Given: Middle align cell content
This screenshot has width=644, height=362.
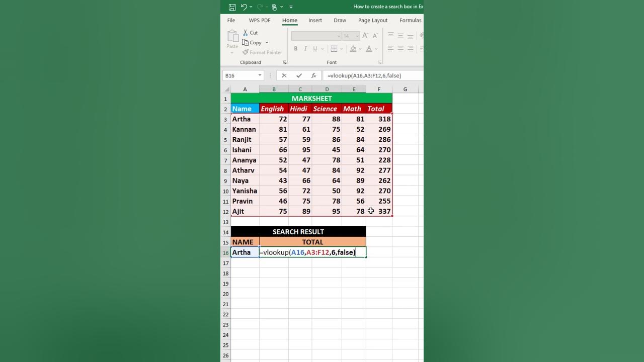Looking at the screenshot, I should (400, 36).
